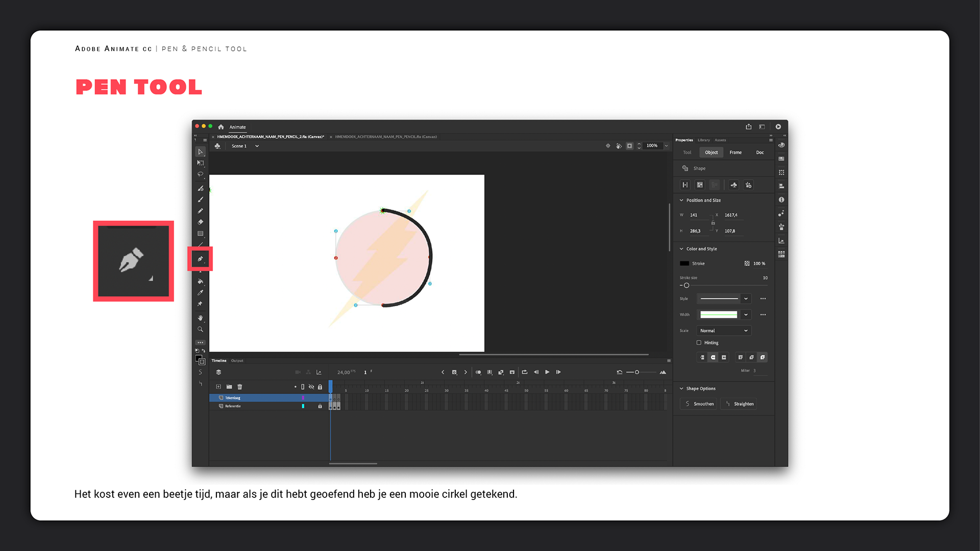Play the timeline animation
The image size is (980, 551).
(x=547, y=372)
